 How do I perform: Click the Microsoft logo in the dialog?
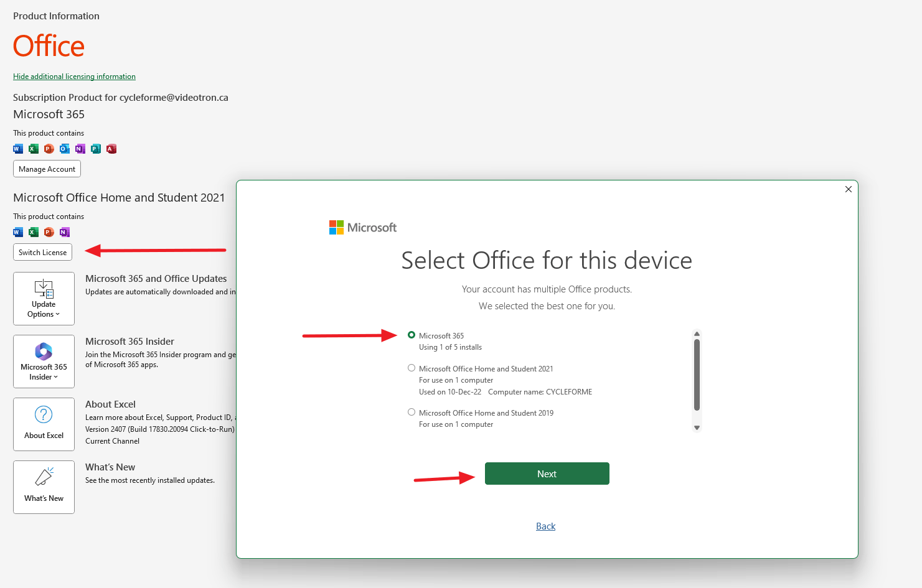point(363,228)
